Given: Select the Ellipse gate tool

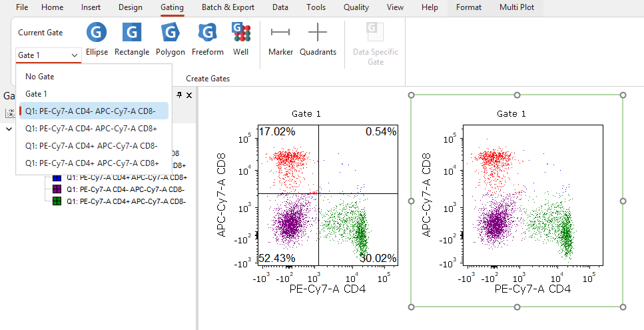Looking at the screenshot, I should pyautogui.click(x=97, y=39).
